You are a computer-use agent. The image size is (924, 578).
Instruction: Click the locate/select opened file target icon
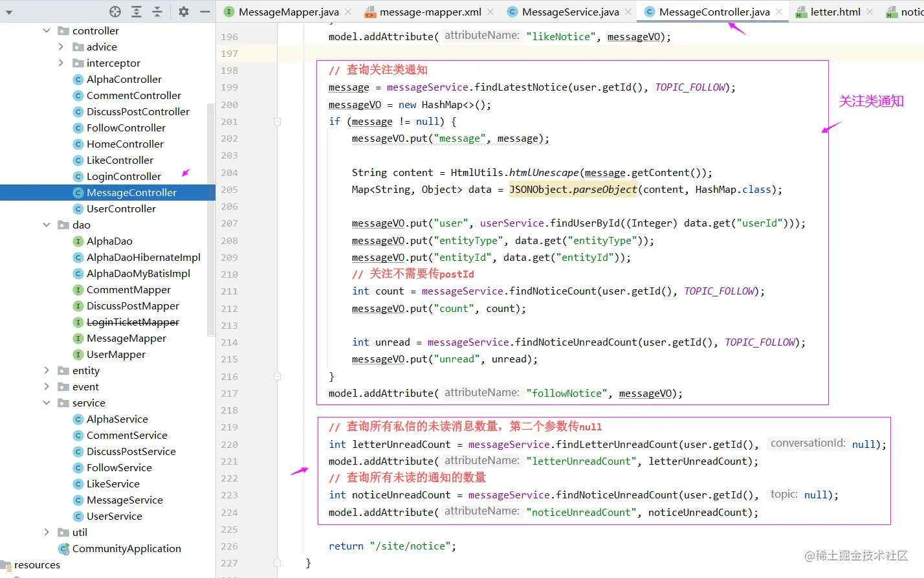click(115, 12)
